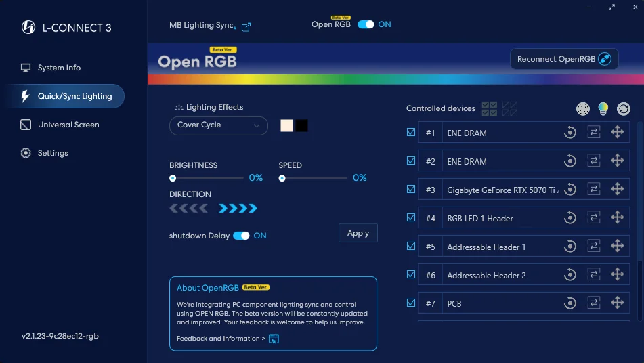The image size is (644, 363).
Task: Click the Speed slider handle
Action: click(282, 178)
